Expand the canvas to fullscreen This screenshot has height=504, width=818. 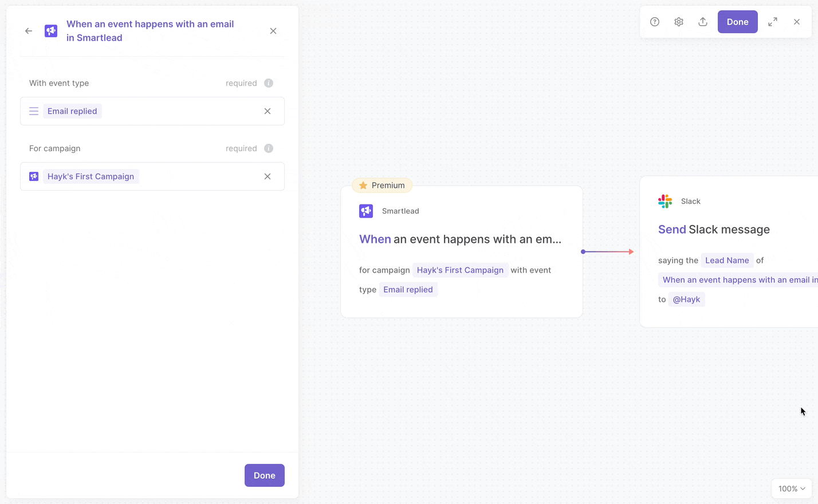tap(773, 22)
